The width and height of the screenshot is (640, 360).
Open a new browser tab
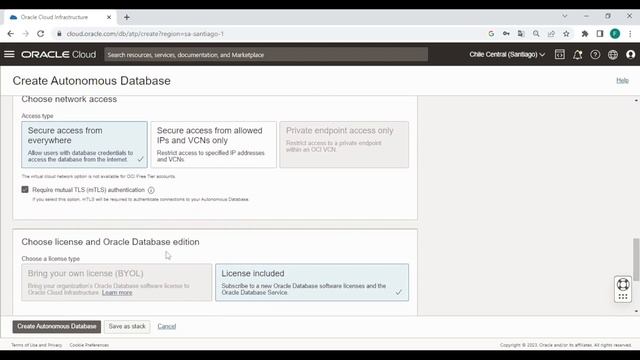(127, 17)
